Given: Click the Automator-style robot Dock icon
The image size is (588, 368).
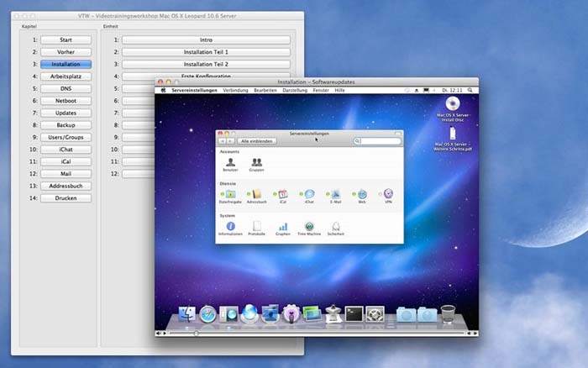Looking at the screenshot, I should (333, 314).
